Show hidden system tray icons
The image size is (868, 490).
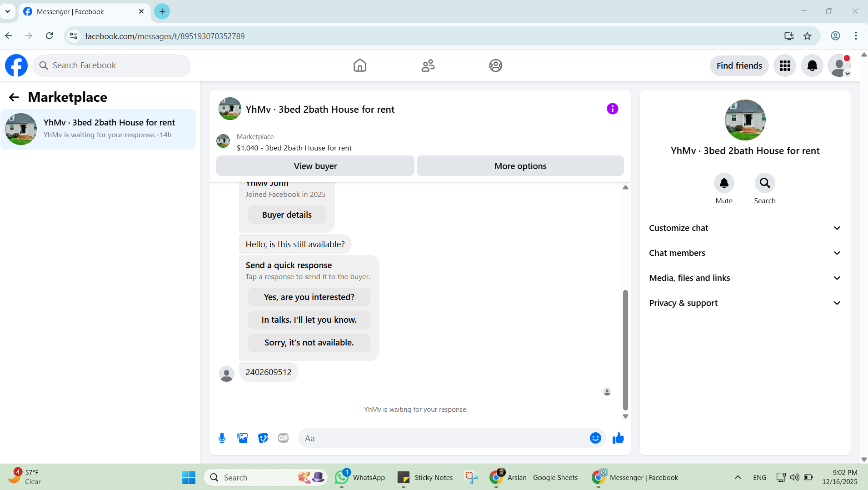[738, 477]
